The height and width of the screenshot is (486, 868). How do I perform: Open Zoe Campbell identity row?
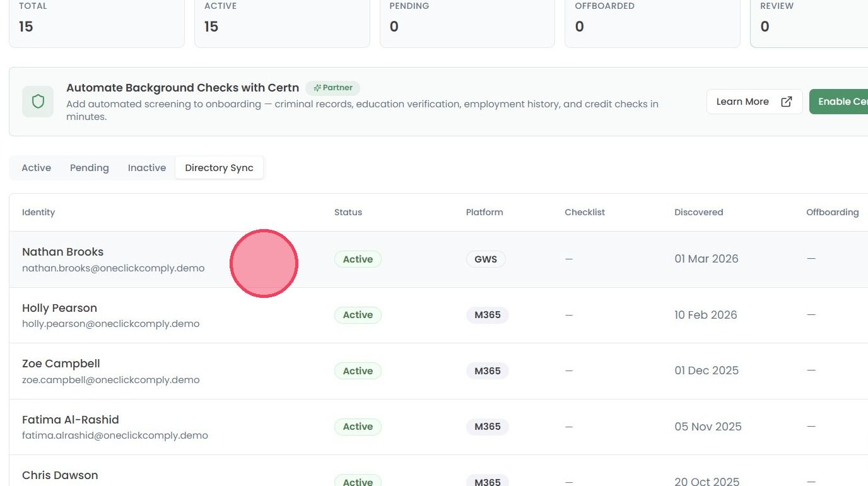coord(438,371)
